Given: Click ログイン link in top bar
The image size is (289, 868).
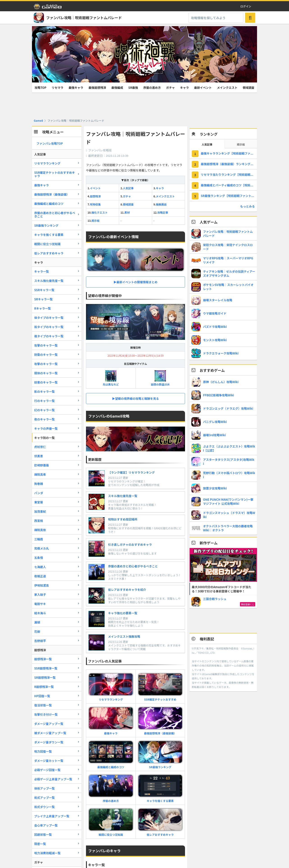Looking at the screenshot, I should [x=246, y=6].
